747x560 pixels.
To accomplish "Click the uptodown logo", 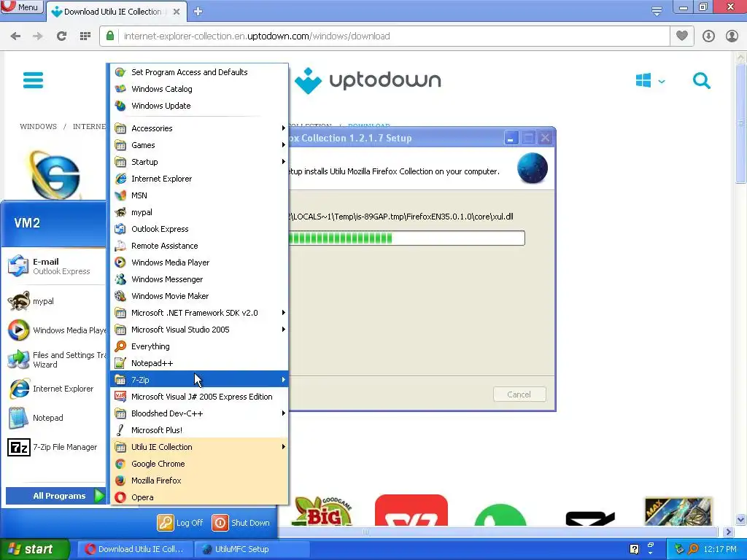I will pyautogui.click(x=368, y=80).
